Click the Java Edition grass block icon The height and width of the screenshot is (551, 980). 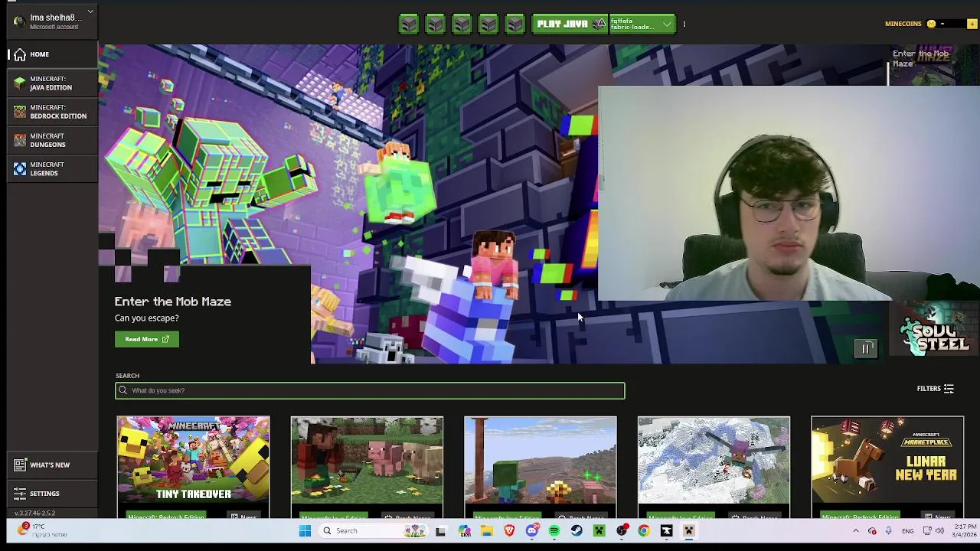[x=20, y=83]
